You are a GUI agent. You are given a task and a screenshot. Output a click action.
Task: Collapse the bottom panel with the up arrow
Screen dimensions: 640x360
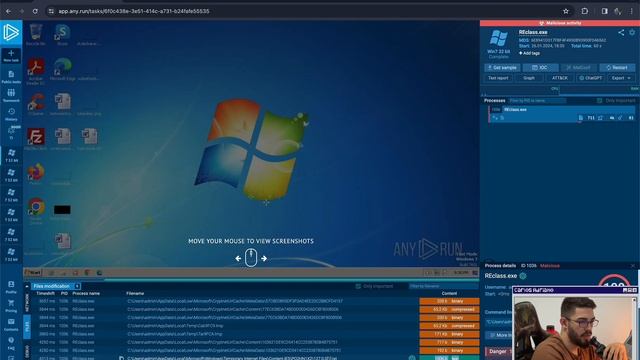click(27, 286)
